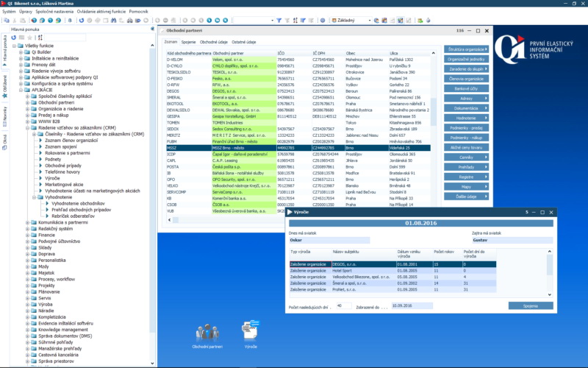Image resolution: width=588 pixels, height=368 pixels.
Task: Open the Pomocník menu
Action: click(x=138, y=12)
